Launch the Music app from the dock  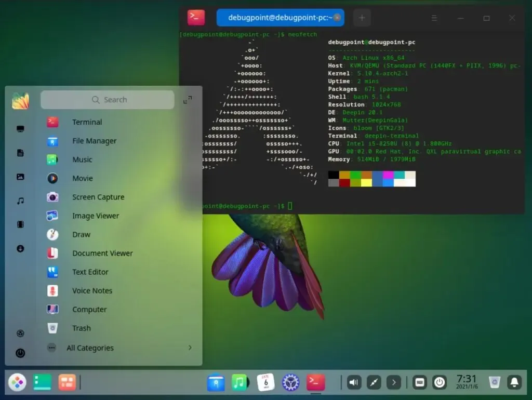click(x=241, y=382)
